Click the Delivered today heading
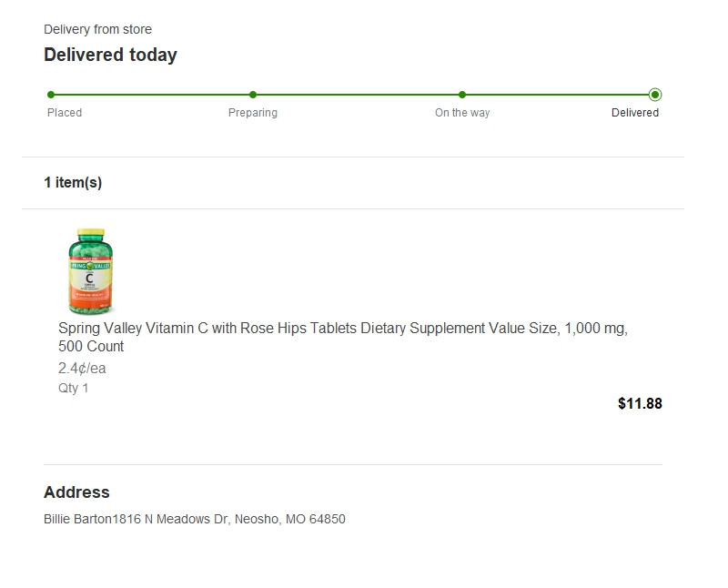Viewport: 728px width, 588px height. (110, 55)
